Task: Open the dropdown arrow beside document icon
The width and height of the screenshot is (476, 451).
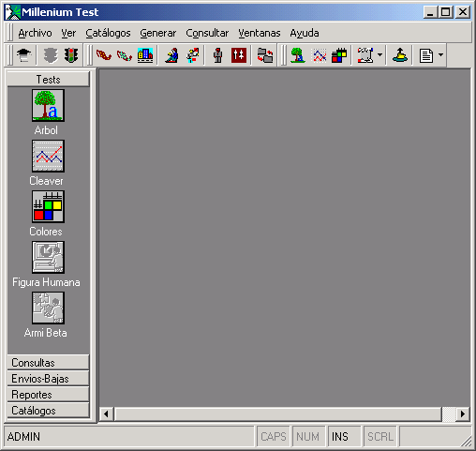Action: coord(440,55)
